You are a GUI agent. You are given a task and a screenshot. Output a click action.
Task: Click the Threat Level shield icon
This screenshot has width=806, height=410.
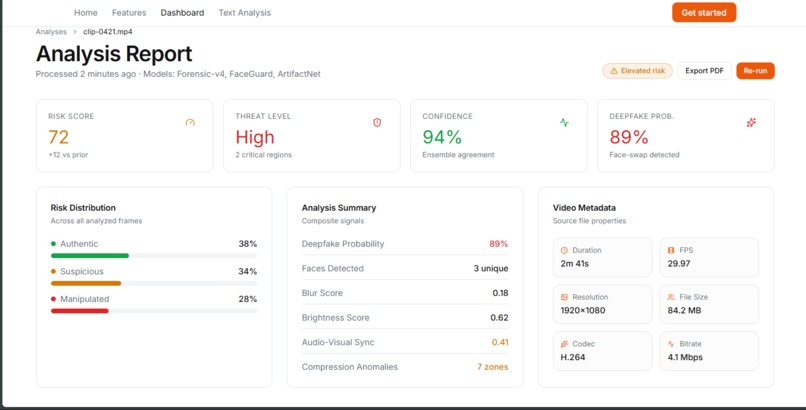377,122
